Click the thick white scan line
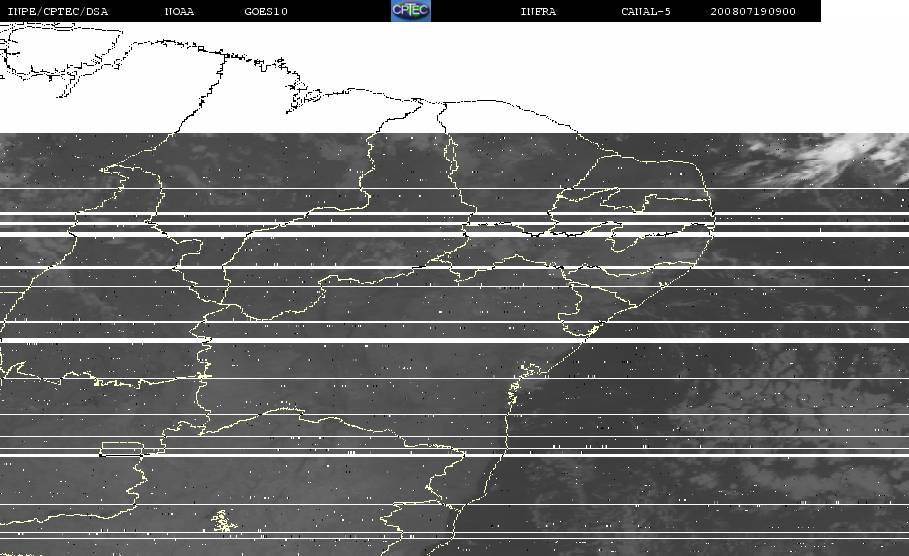 point(454,340)
